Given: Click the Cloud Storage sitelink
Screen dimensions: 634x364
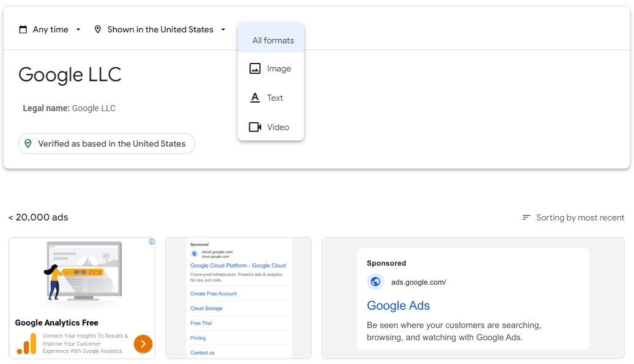Looking at the screenshot, I should coord(207,308).
